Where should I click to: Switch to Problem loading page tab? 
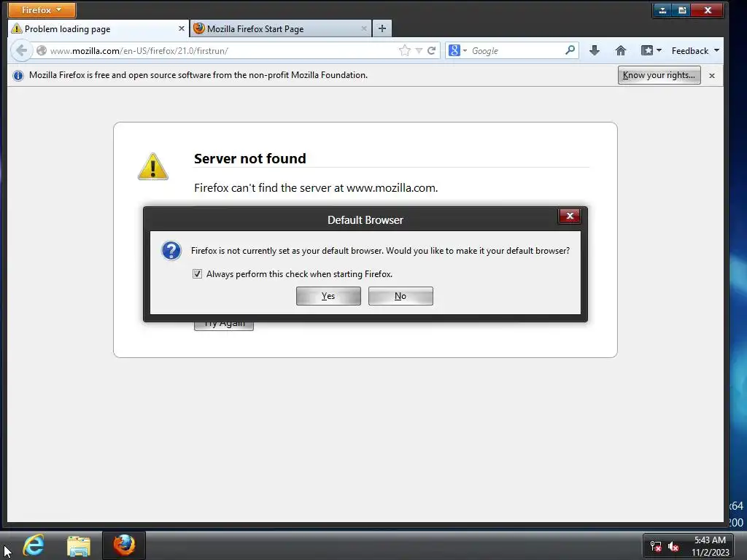[x=98, y=28]
